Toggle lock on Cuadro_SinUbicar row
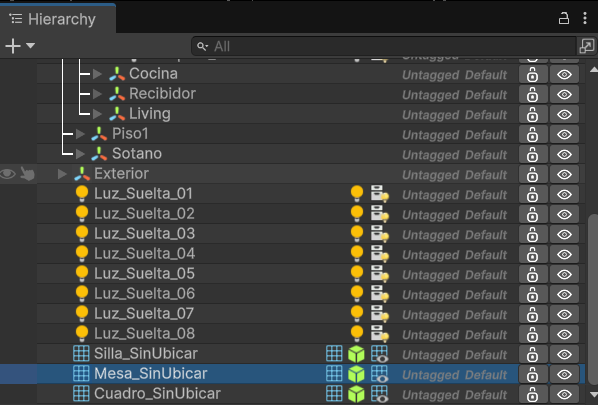Screen dimensions: 598x405 [x=533, y=394]
